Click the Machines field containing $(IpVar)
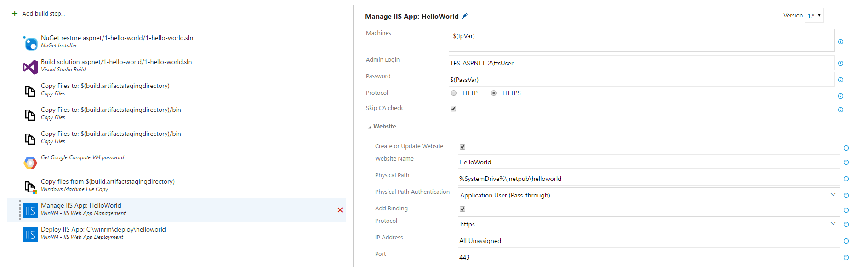Screen dimensions: 868x267 coord(641,40)
